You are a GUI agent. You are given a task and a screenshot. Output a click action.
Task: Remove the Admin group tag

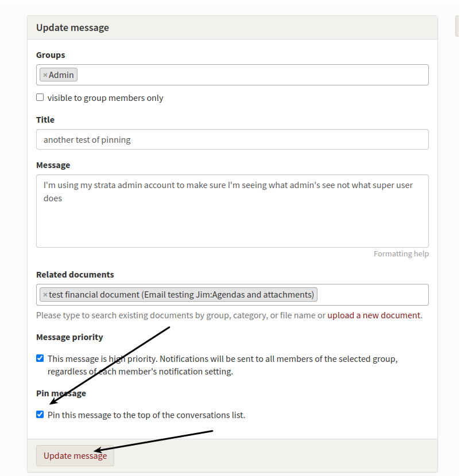click(45, 75)
